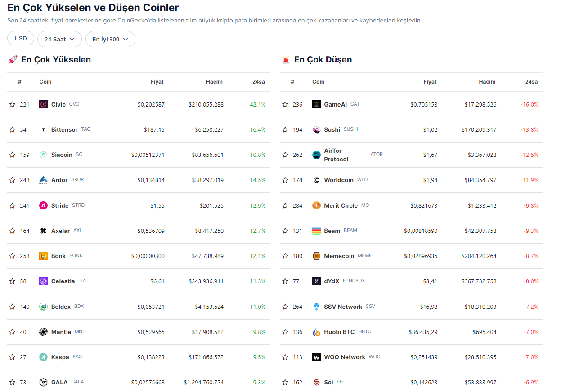
Task: Click the Bonk coin logo icon
Action: point(43,256)
